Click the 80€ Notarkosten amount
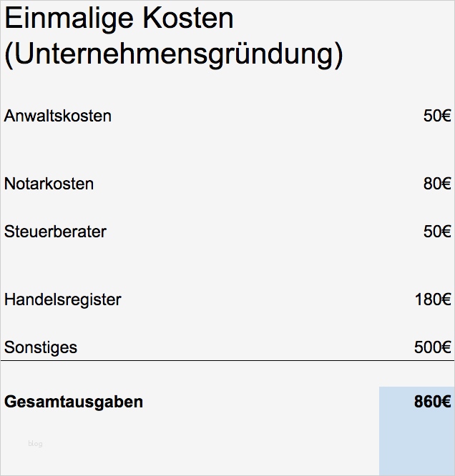This screenshot has height=476, width=455. [436, 184]
